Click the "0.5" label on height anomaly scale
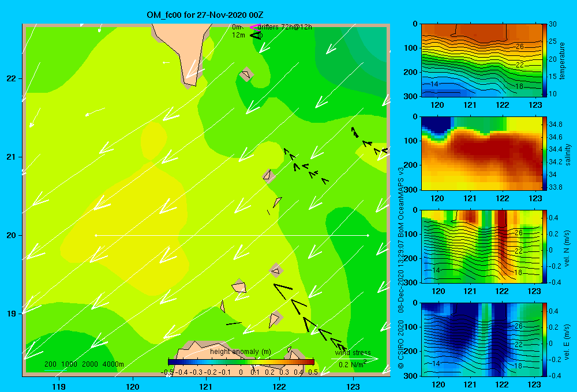 tap(313, 372)
